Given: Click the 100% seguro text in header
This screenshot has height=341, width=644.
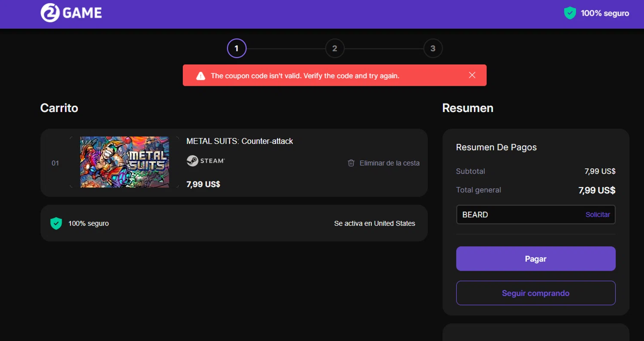Looking at the screenshot, I should tap(605, 13).
